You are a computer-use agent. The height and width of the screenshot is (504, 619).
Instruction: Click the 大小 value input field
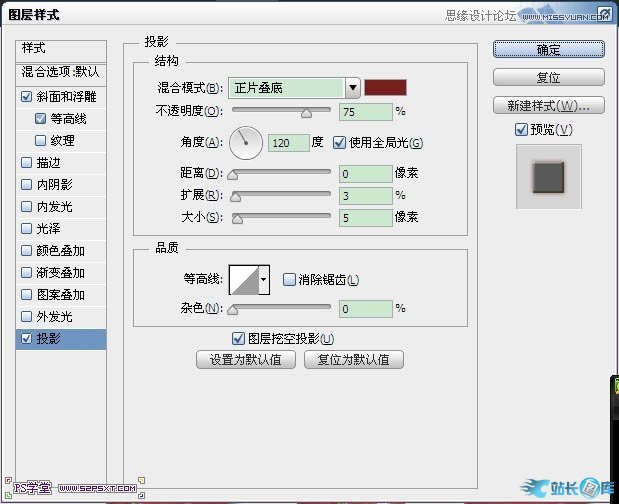tap(365, 217)
